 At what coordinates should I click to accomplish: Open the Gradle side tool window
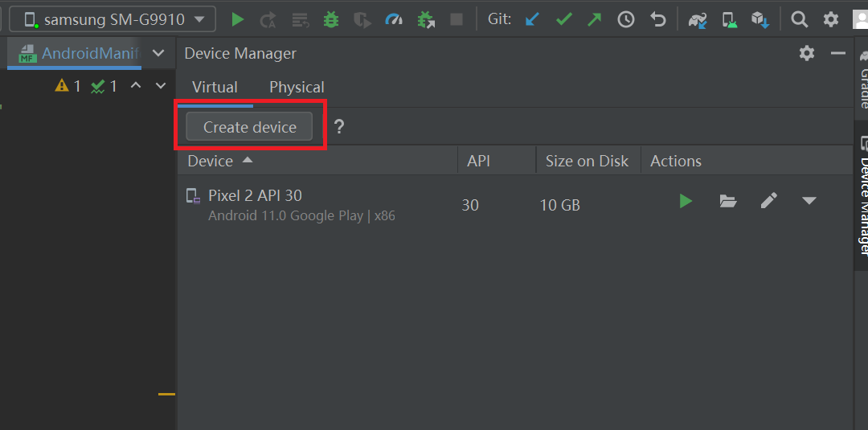coord(862,79)
